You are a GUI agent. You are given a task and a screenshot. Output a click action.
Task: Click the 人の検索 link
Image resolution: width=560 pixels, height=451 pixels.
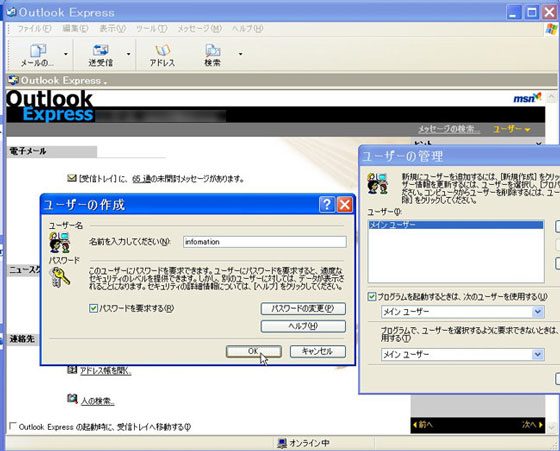pyautogui.click(x=98, y=401)
